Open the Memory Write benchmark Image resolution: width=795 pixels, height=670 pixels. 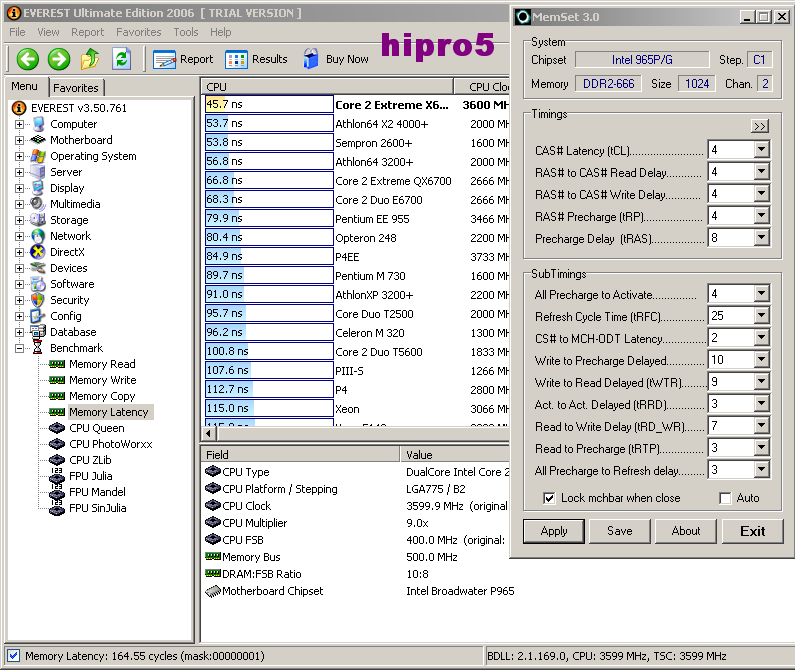click(x=102, y=380)
